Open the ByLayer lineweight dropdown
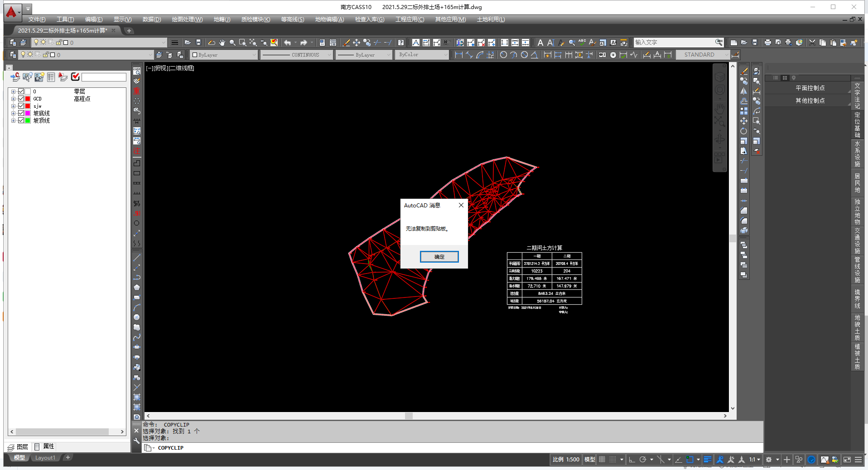This screenshot has width=868, height=470. 364,55
